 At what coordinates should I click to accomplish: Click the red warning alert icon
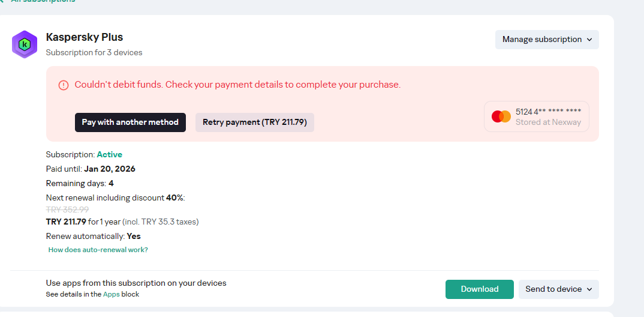click(64, 85)
